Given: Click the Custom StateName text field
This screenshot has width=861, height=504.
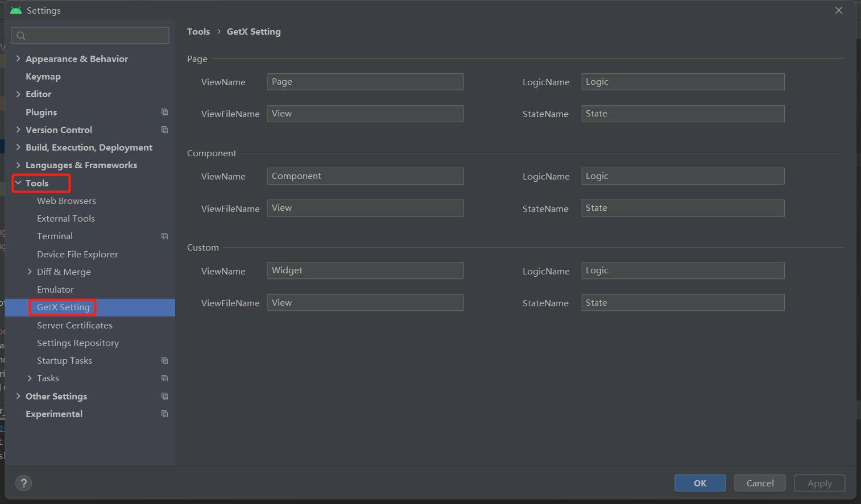Looking at the screenshot, I should point(682,303).
